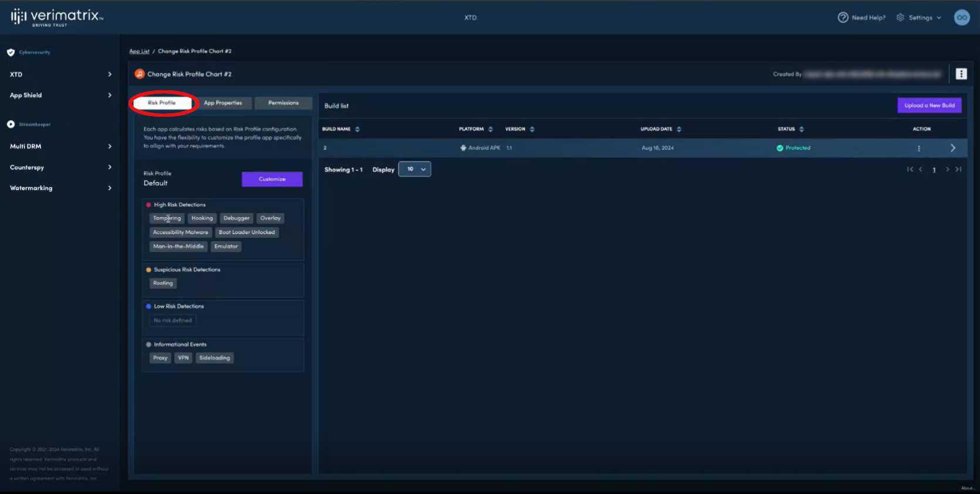Click the gray Informational Events dot
This screenshot has height=494, width=980.
click(148, 345)
